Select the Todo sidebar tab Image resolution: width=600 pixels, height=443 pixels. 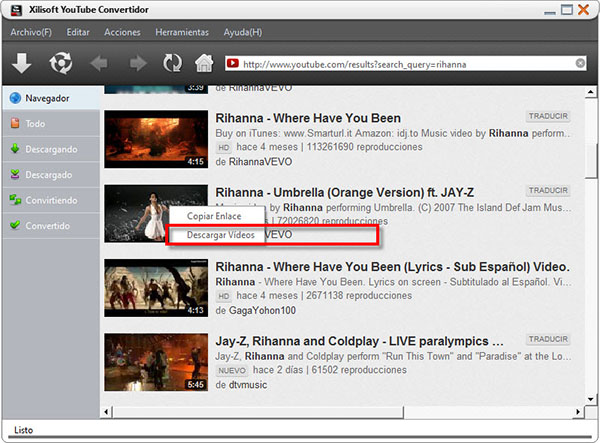(x=51, y=123)
